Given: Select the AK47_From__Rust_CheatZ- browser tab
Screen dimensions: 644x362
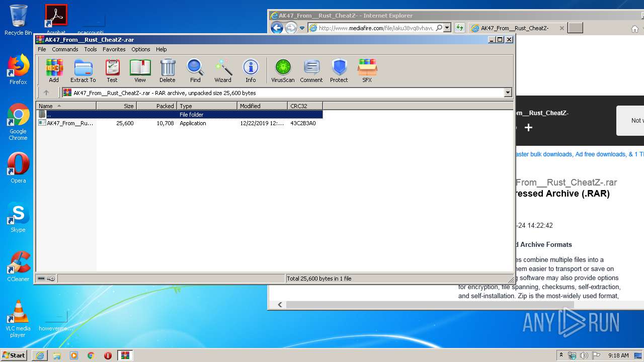Looking at the screenshot, I should pos(517,28).
